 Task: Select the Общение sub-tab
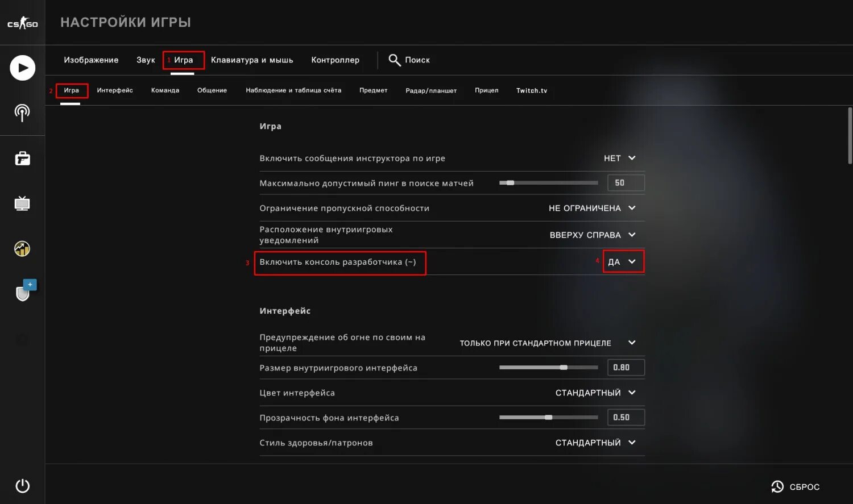tap(212, 90)
